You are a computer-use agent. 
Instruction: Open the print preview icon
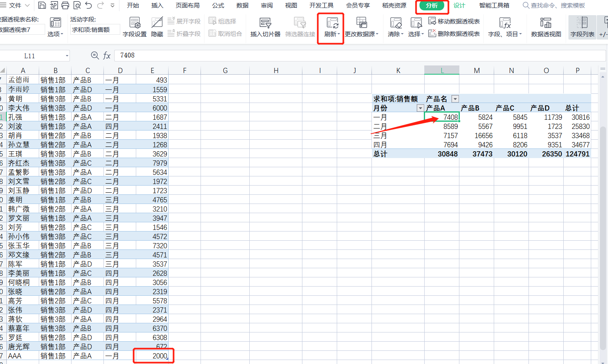pos(77,6)
